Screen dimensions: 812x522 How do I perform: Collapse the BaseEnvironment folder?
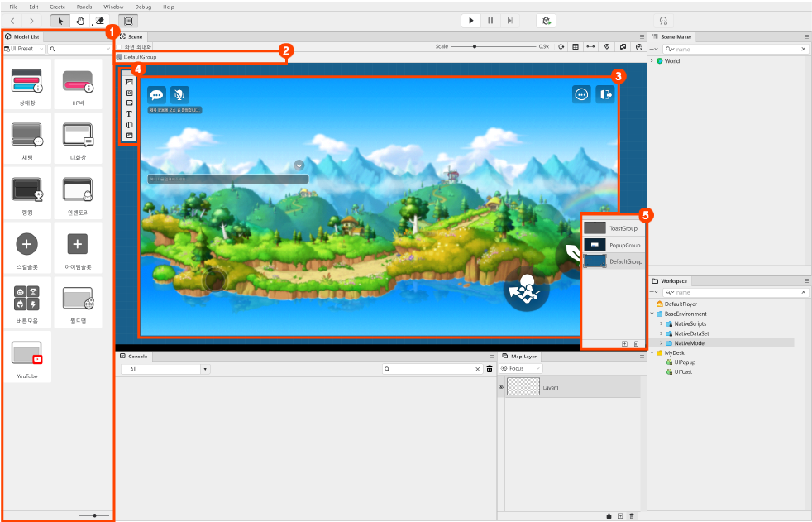coord(652,314)
